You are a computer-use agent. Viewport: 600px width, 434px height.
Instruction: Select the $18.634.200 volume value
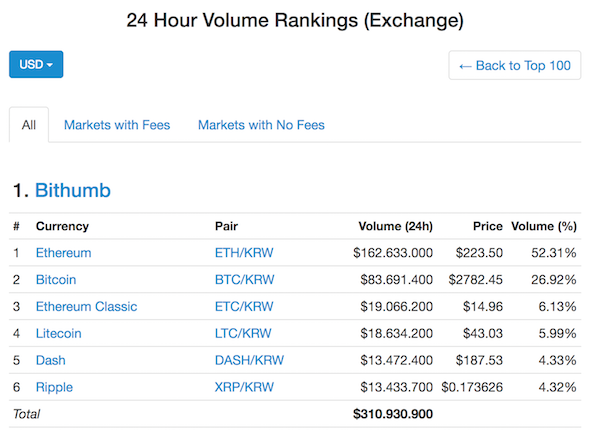click(396, 333)
